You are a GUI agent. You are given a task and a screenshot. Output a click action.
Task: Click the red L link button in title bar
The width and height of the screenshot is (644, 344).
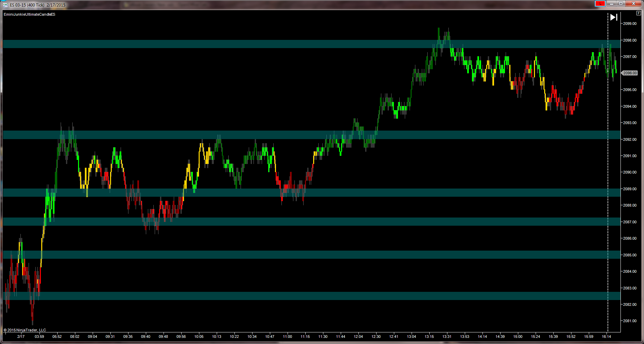coord(600,3)
